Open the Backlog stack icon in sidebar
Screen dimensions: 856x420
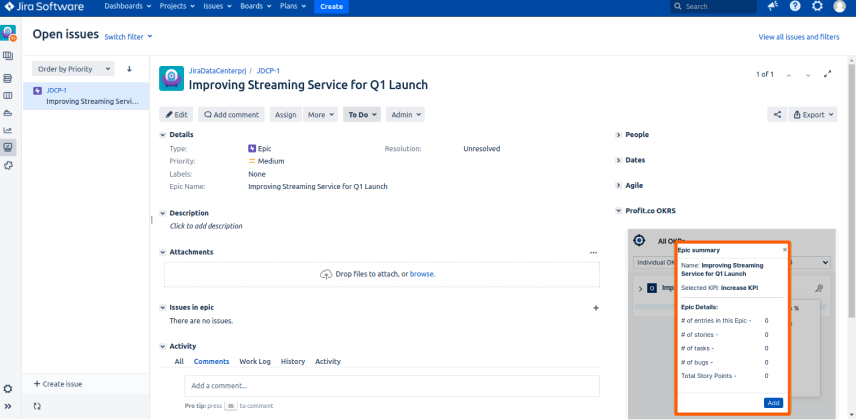(x=8, y=79)
